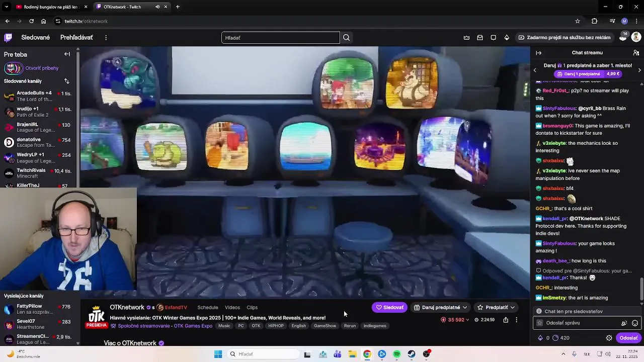Open the Videos tab of OTKnetwork
The image size is (644, 362).
click(x=232, y=307)
